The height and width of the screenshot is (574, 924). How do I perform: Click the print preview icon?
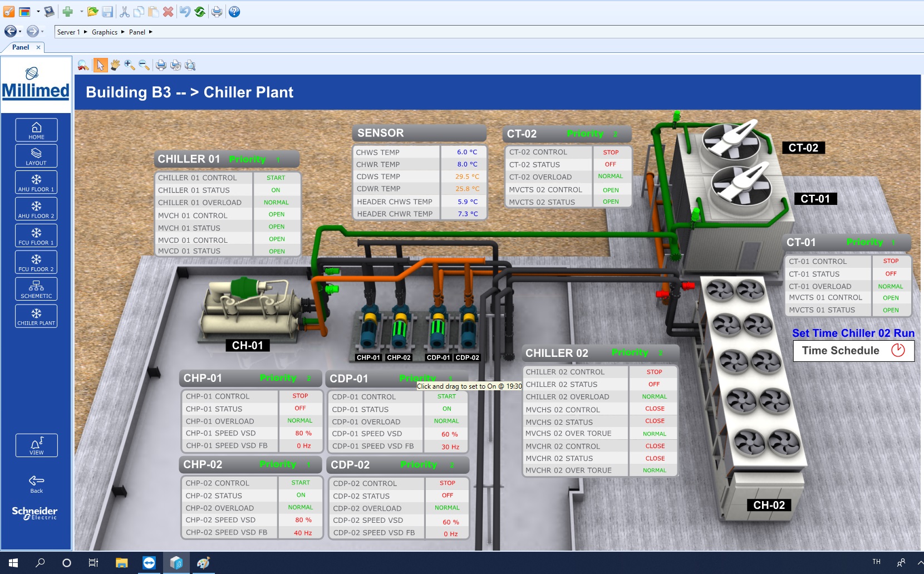[190, 65]
